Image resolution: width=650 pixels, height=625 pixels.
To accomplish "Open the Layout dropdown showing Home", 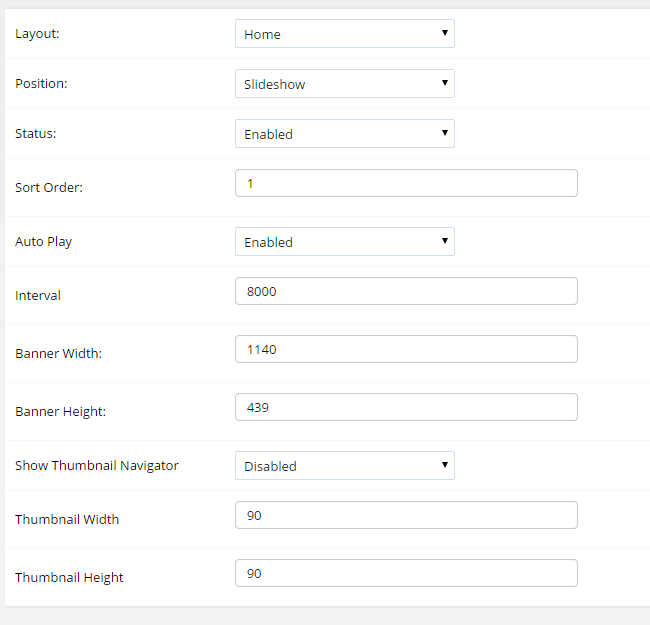I will click(x=344, y=34).
